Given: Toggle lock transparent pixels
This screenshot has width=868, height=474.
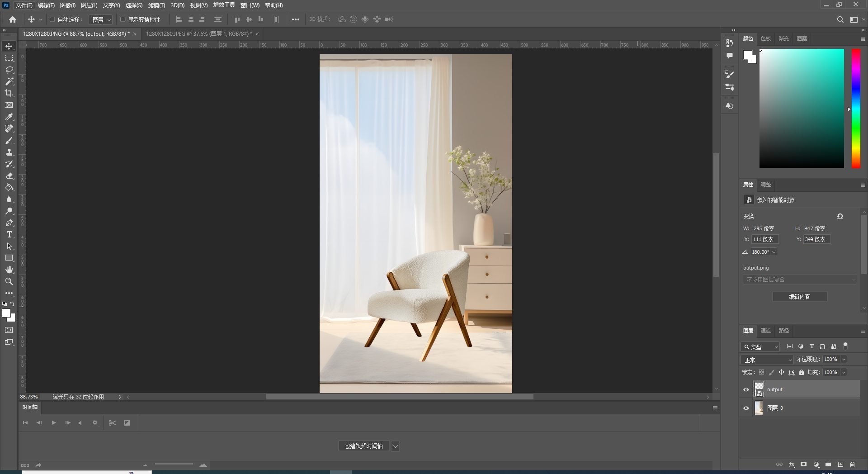Looking at the screenshot, I should [762, 372].
